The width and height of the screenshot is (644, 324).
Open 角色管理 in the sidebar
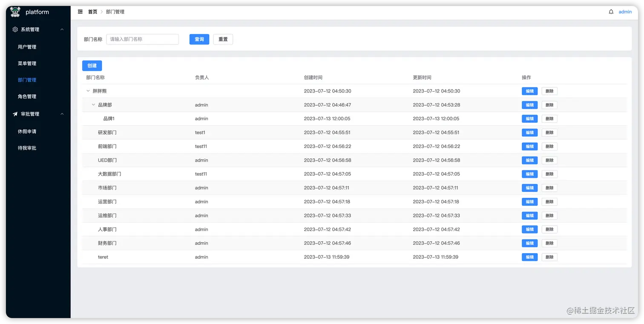27,96
